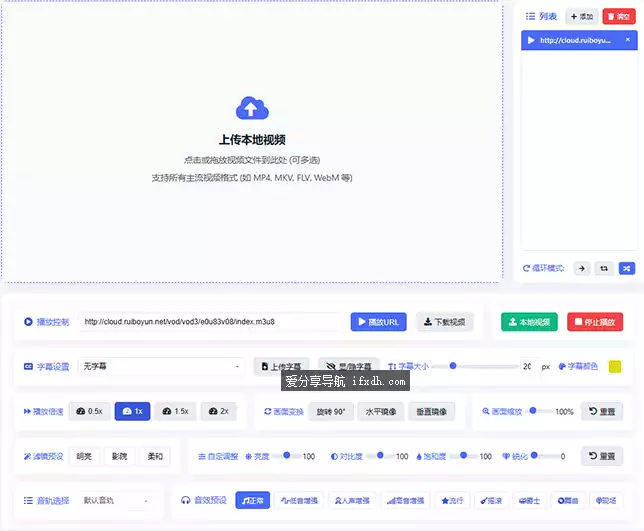Apply the 明亮 filter preset

[x=84, y=456]
